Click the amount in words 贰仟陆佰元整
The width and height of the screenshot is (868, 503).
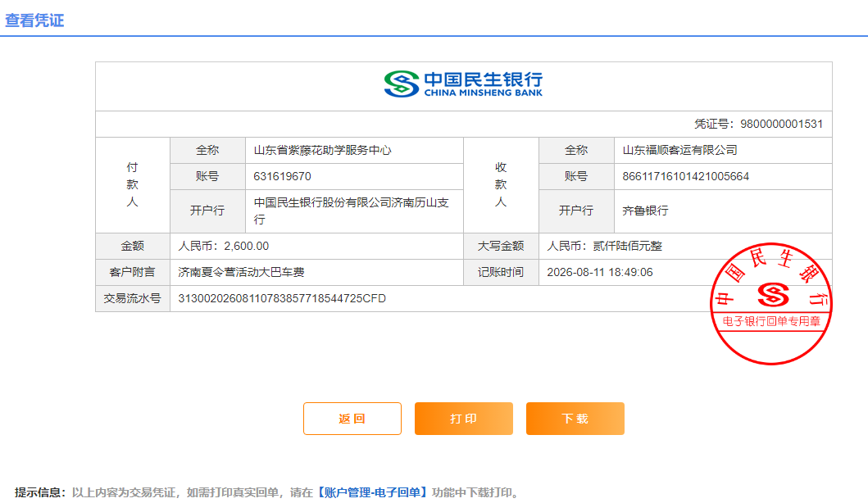pos(627,246)
